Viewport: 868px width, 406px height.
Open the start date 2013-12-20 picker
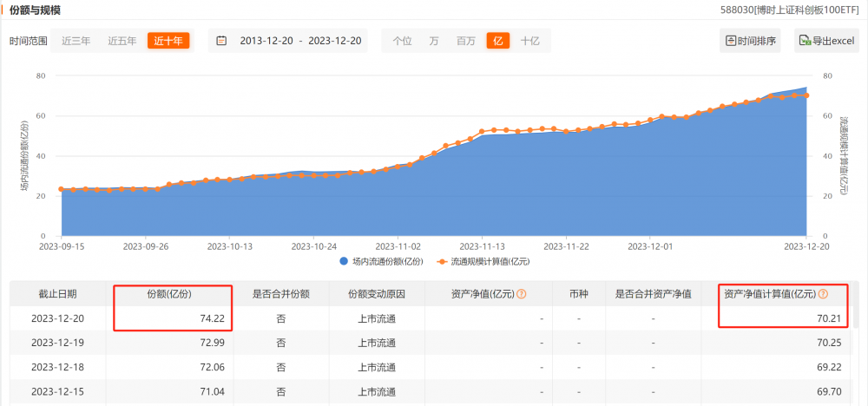(265, 41)
